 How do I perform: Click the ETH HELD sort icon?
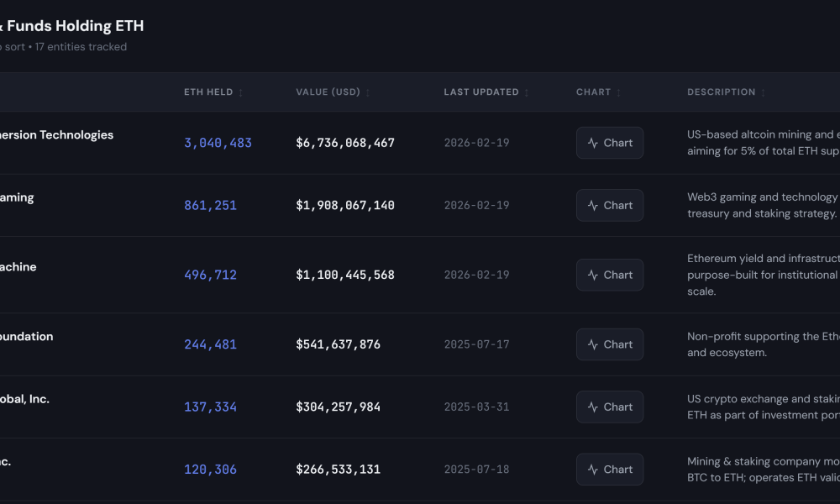241,92
